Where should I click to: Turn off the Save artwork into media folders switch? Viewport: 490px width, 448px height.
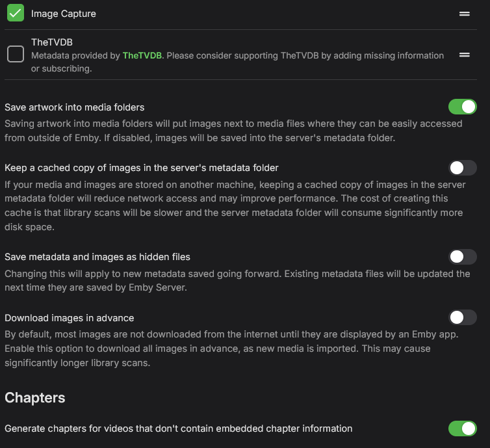coord(463,107)
